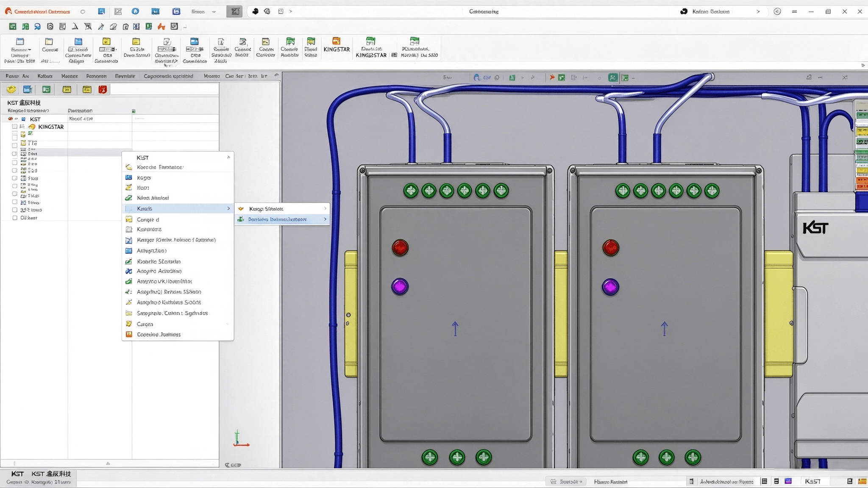Tick the checkbox on the KINGSTAR tree row
Screen dimensions: 868x488
(x=15, y=127)
